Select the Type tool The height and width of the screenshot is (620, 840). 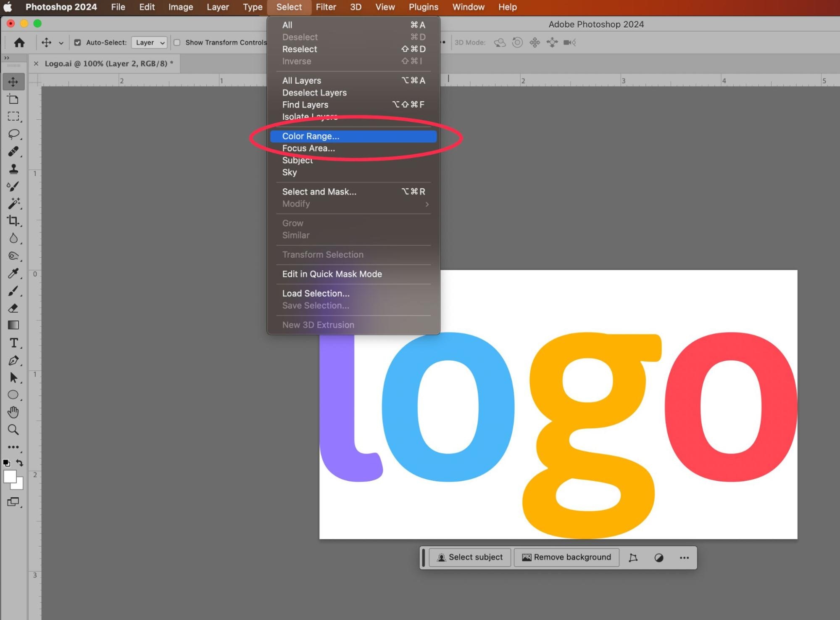(x=13, y=343)
